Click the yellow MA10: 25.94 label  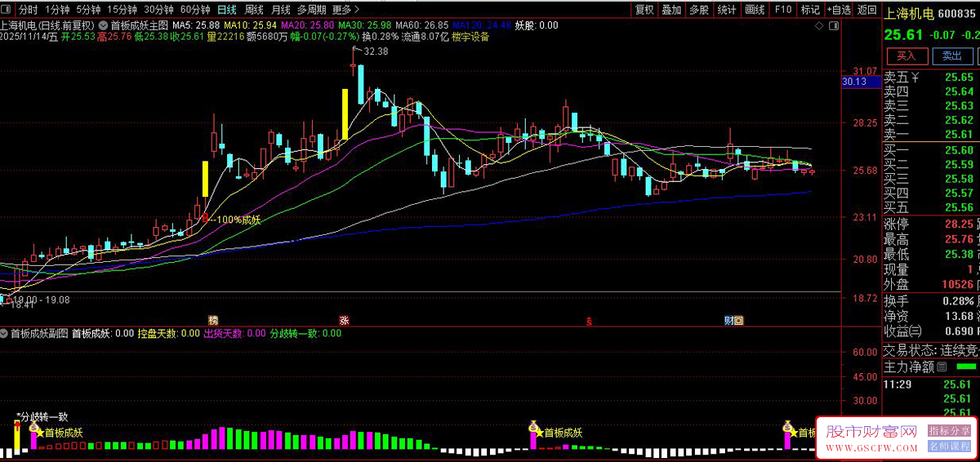click(x=251, y=25)
